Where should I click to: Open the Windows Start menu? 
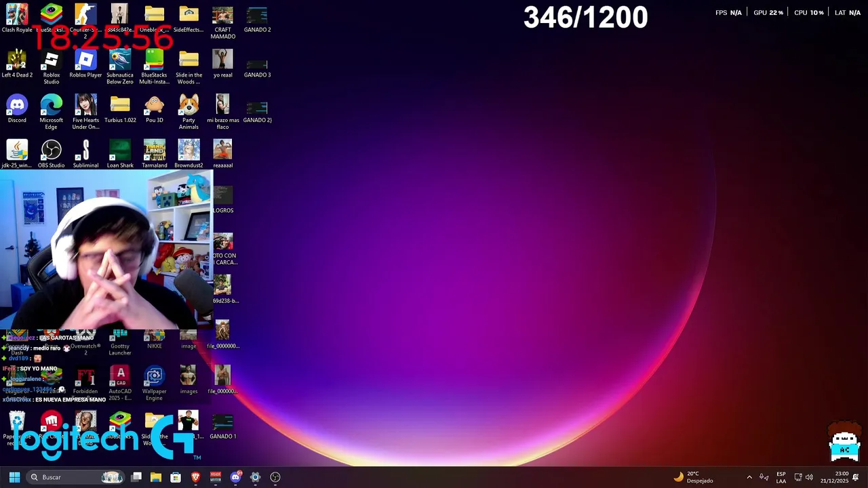(x=14, y=477)
